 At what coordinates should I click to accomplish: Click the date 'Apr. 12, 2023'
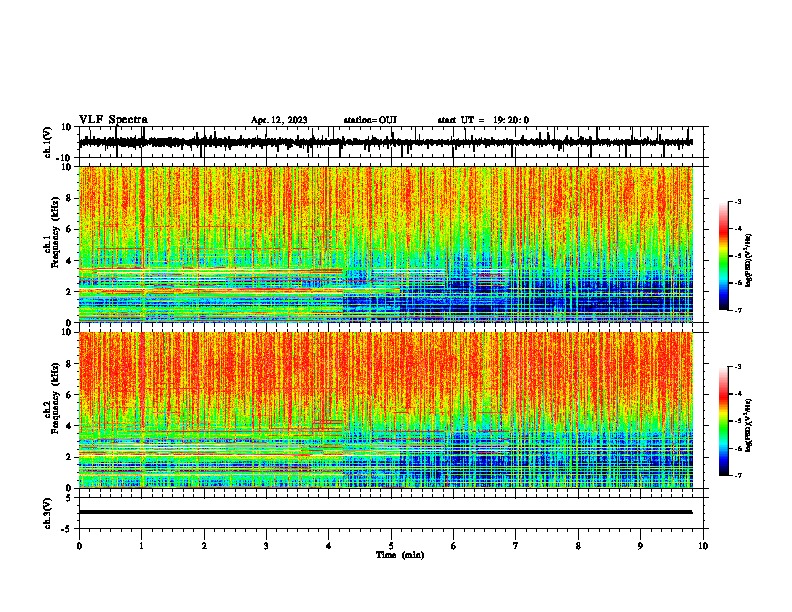coord(279,120)
